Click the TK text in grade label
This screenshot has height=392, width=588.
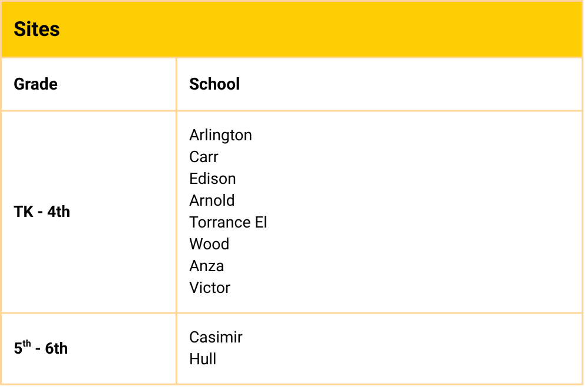24,212
